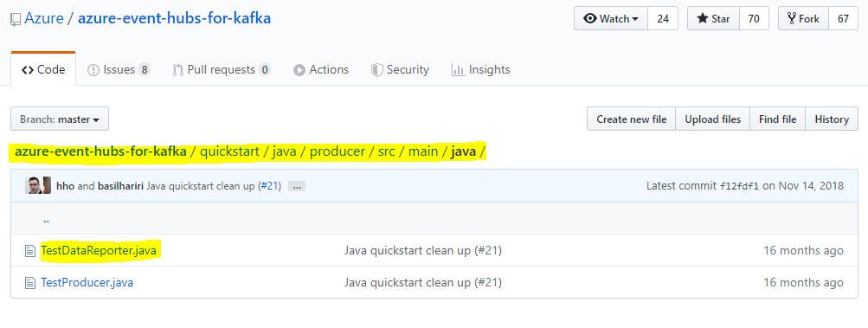Click the Issues count badge 8

point(144,70)
